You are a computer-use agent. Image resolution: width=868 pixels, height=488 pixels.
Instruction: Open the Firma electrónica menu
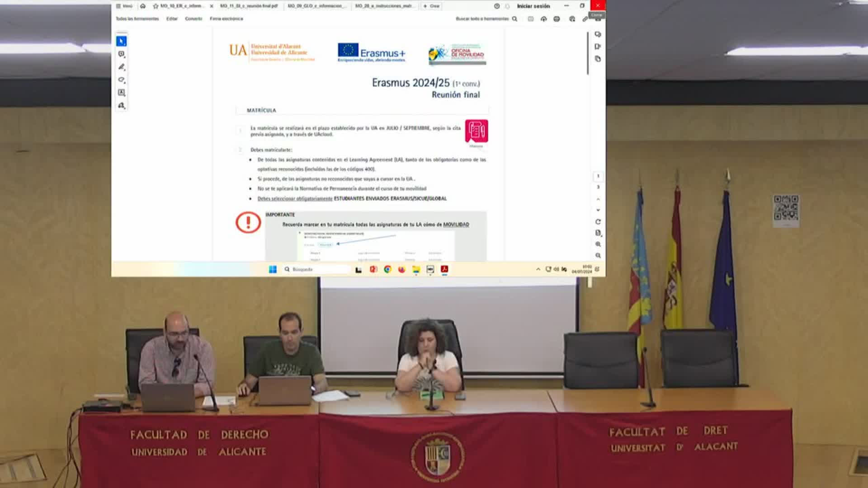tap(226, 19)
